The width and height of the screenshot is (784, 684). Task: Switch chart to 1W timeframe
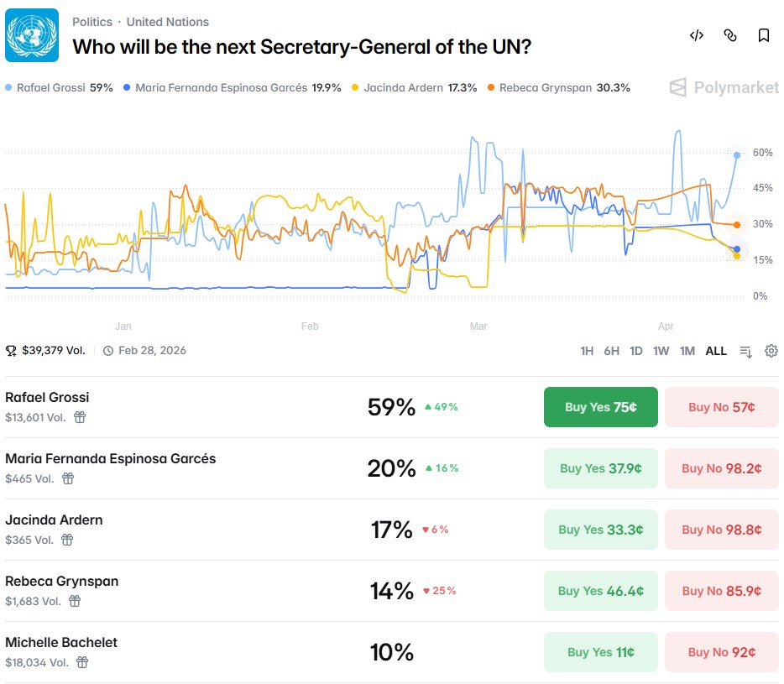click(661, 351)
